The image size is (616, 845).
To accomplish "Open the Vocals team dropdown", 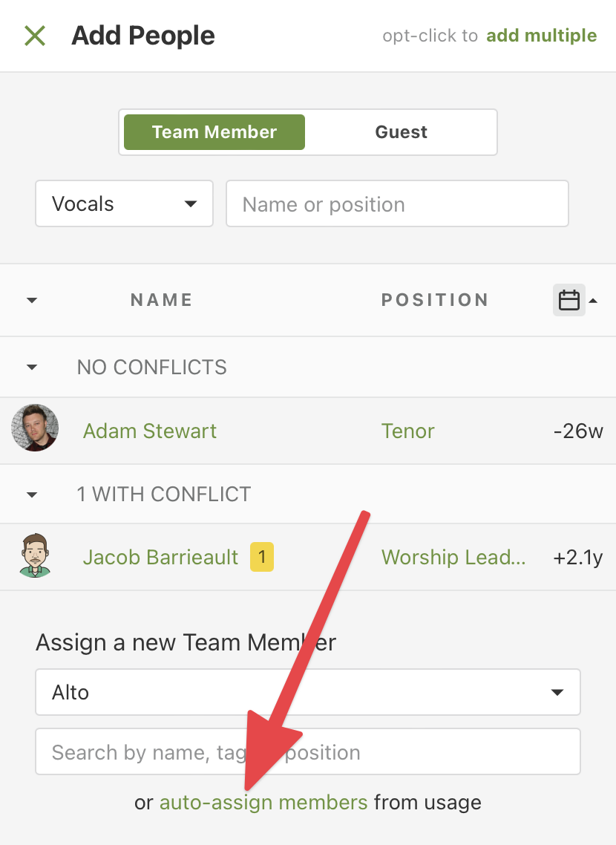I will [124, 203].
